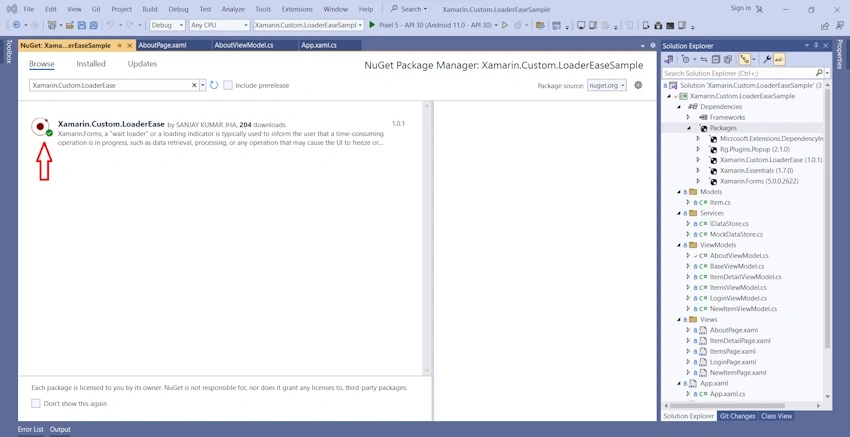Click Pending Changes Filter clock icon
The width and height of the screenshot is (850, 437).
tap(686, 60)
